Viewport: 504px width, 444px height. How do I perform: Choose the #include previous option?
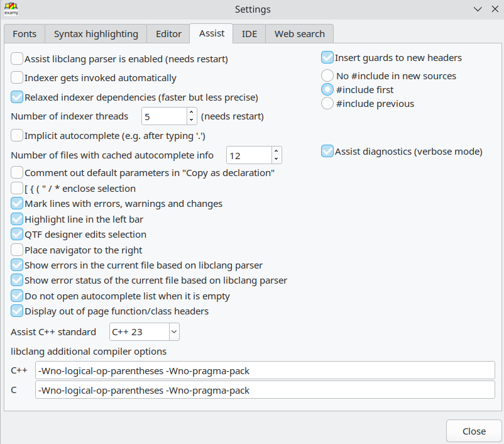(327, 104)
